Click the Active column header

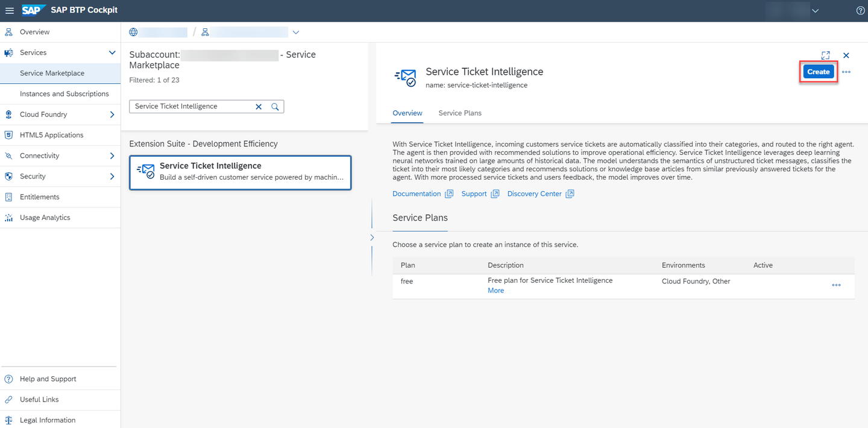[x=763, y=265]
